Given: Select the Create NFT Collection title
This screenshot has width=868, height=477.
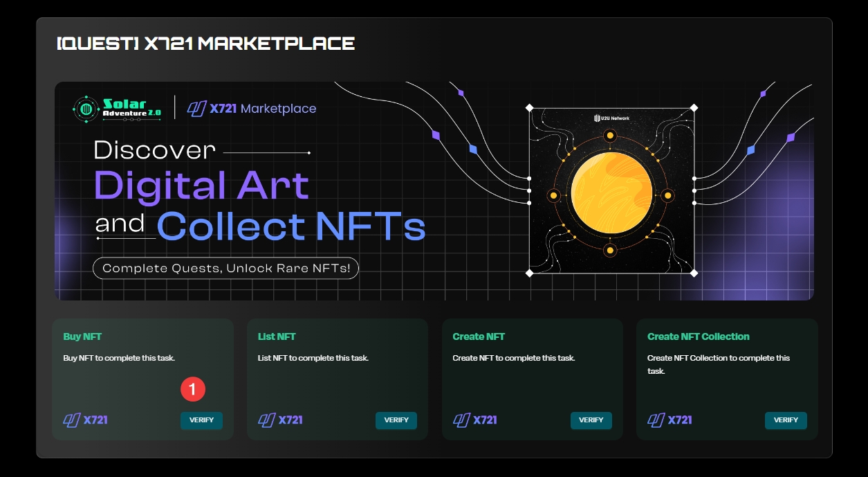Looking at the screenshot, I should (698, 336).
